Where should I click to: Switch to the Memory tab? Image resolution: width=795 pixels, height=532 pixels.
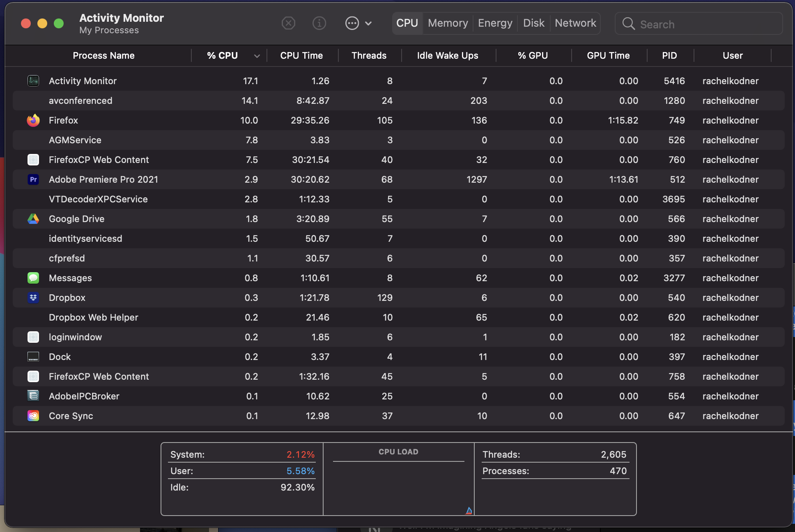pos(448,23)
